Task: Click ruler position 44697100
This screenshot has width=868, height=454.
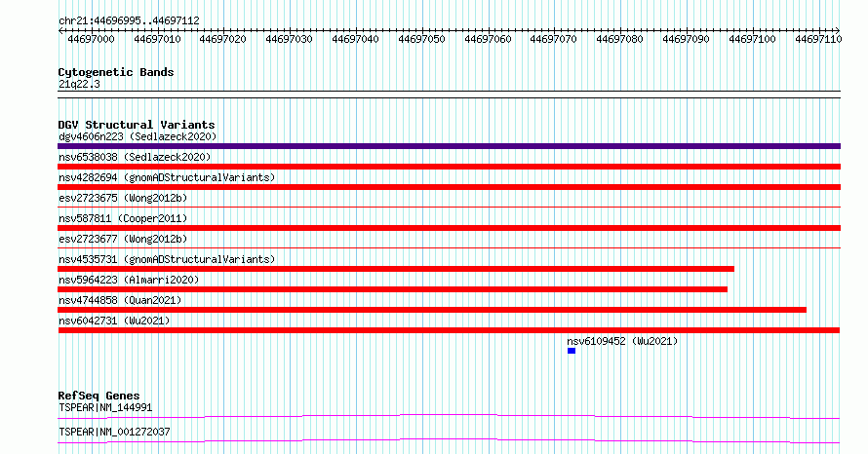Action: [753, 39]
